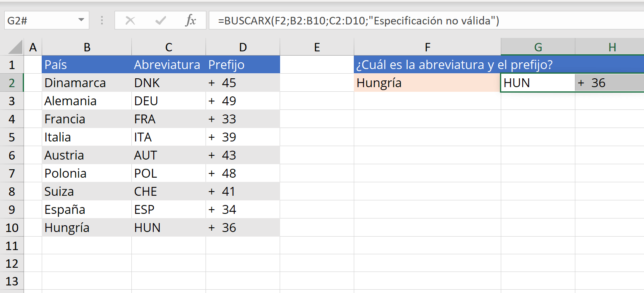Image resolution: width=644 pixels, height=293 pixels.
Task: Select the cell with HUN in G2
Action: click(538, 83)
